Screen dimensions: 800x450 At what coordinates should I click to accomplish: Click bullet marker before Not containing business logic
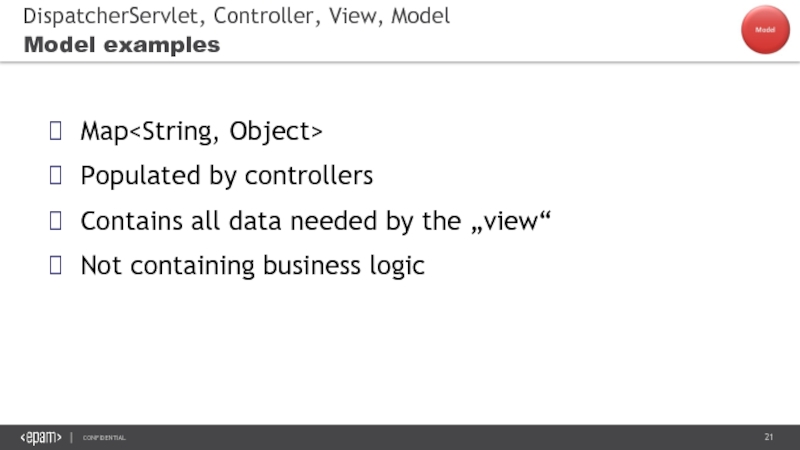(x=57, y=266)
